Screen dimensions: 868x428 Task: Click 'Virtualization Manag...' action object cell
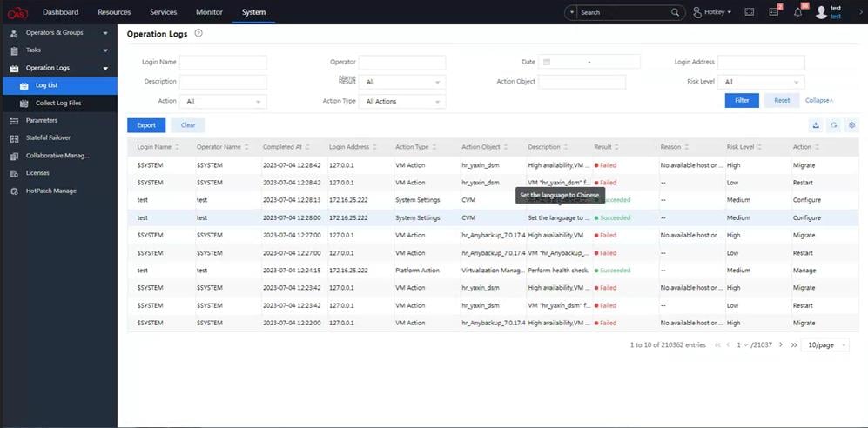click(x=493, y=271)
